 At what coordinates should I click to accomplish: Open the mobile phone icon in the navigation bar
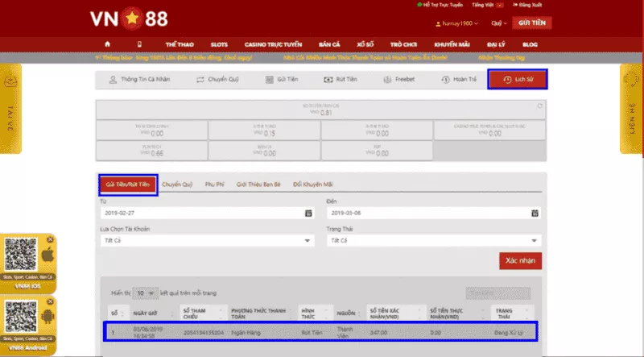click(x=139, y=44)
